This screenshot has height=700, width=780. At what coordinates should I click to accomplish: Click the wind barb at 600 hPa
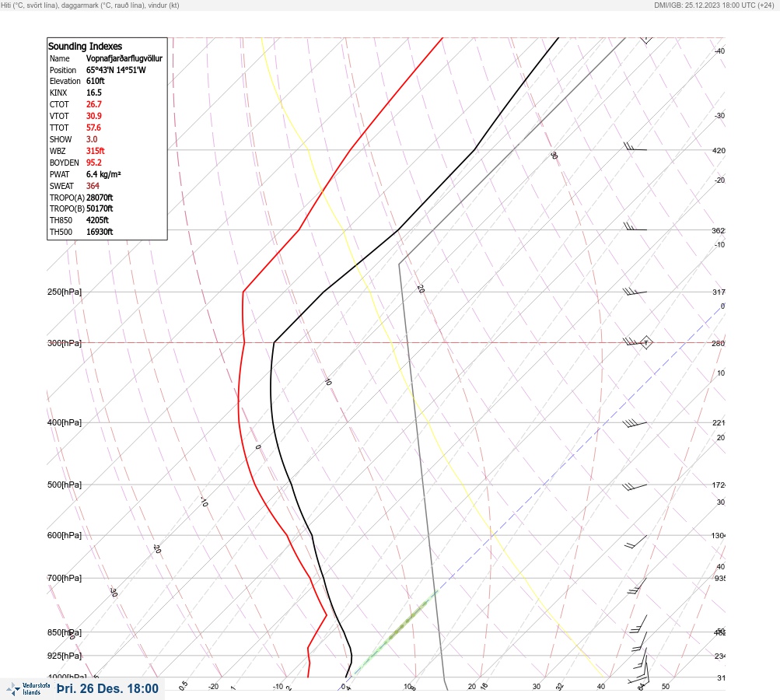tap(636, 542)
